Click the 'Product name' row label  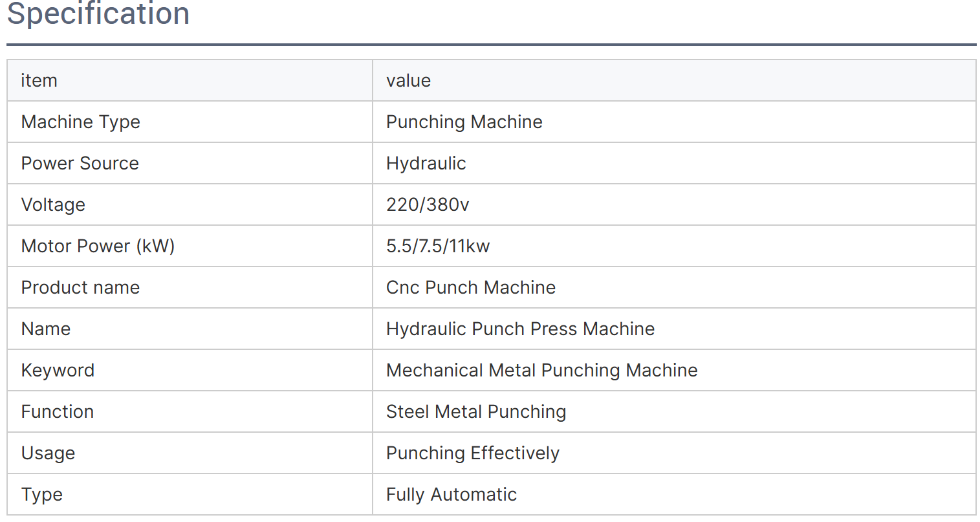pyautogui.click(x=80, y=288)
